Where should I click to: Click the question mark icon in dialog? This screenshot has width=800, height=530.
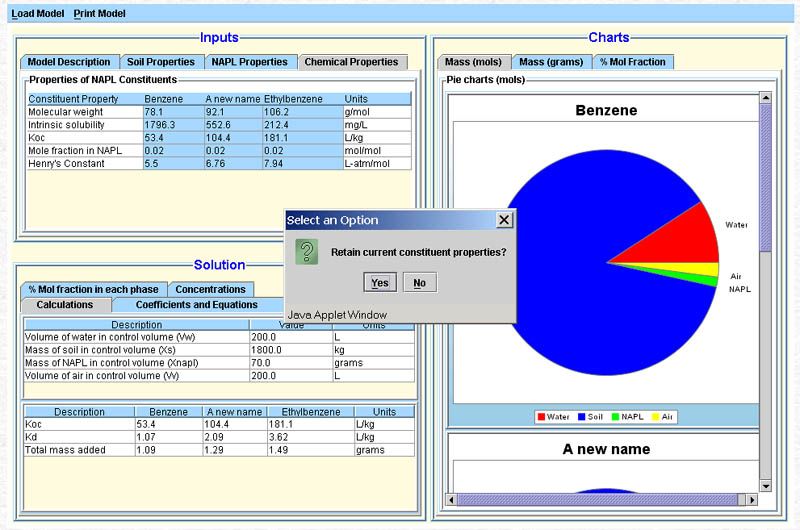point(307,252)
